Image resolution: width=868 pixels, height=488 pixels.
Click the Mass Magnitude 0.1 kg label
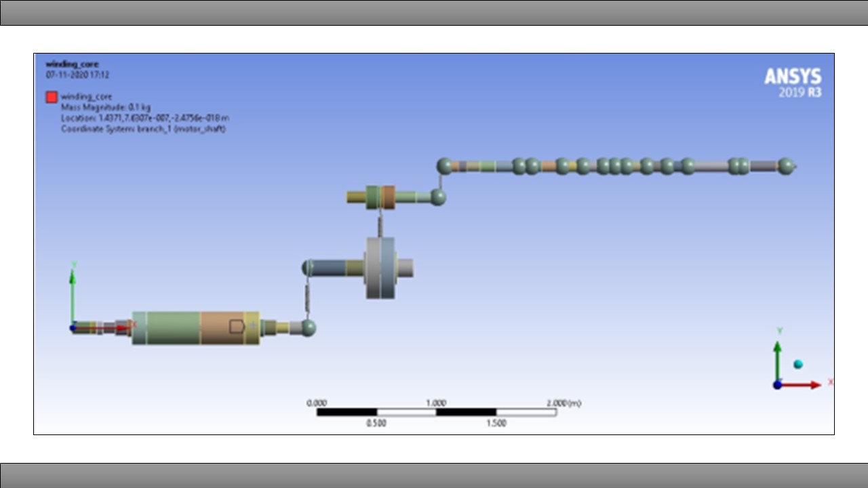tap(106, 107)
